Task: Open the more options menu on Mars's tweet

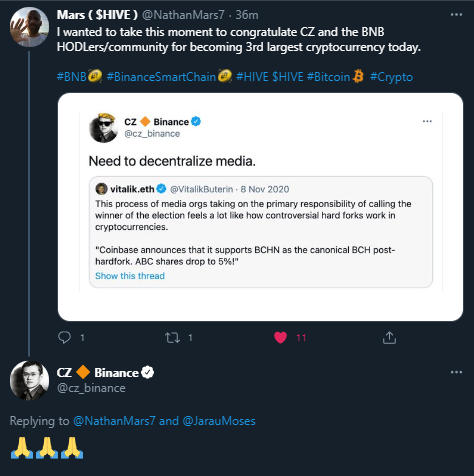Action: (456, 15)
